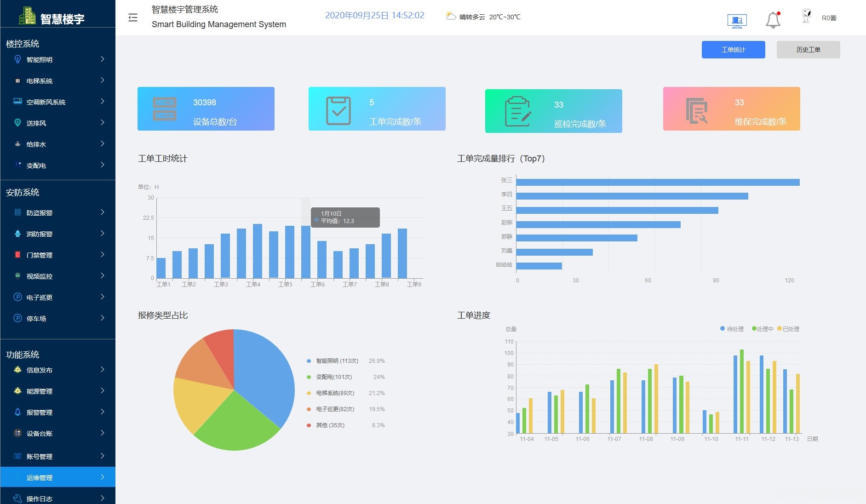Toggle the 智能照明 (113次) pie legend

click(x=333, y=361)
